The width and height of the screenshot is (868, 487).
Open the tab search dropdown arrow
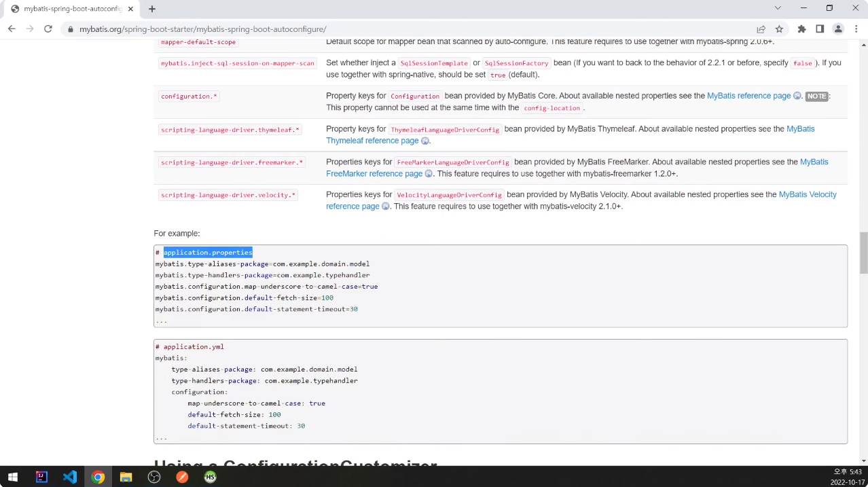pyautogui.click(x=778, y=8)
